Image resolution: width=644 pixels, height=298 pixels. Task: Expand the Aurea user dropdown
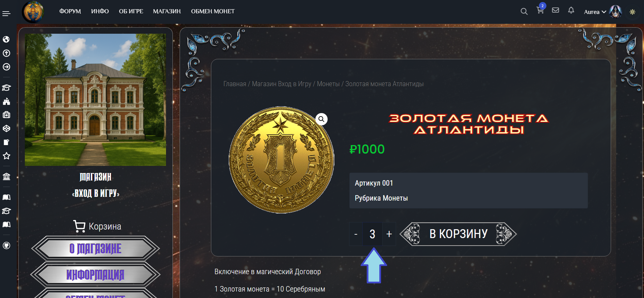595,12
